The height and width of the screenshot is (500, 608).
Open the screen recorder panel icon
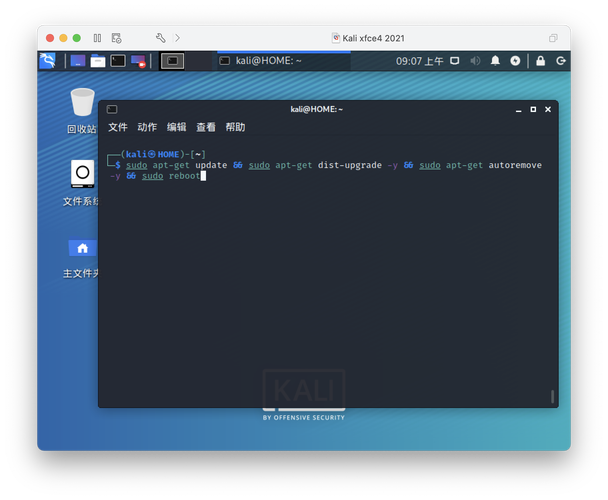[138, 61]
